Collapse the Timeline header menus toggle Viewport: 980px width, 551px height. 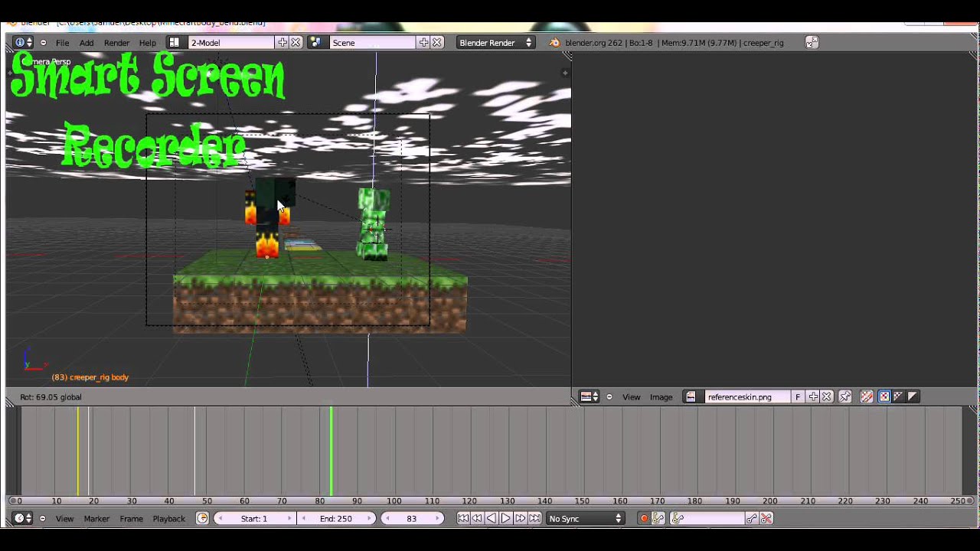coord(43,518)
